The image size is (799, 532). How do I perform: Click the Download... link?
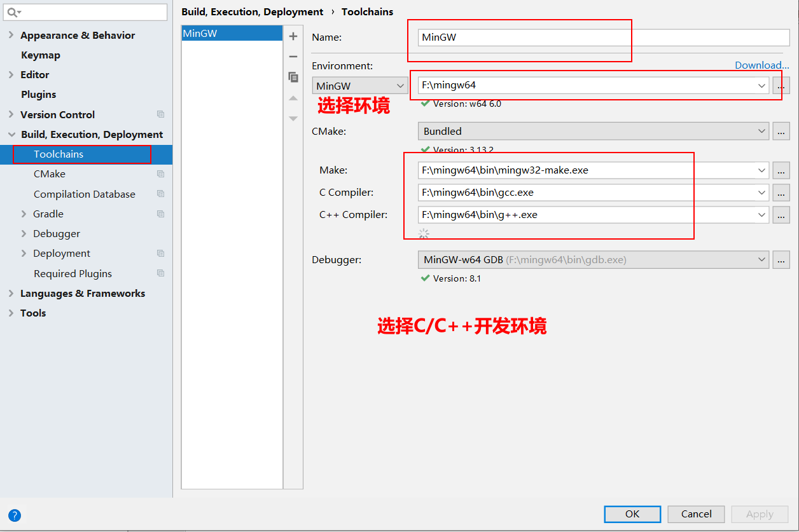click(762, 65)
